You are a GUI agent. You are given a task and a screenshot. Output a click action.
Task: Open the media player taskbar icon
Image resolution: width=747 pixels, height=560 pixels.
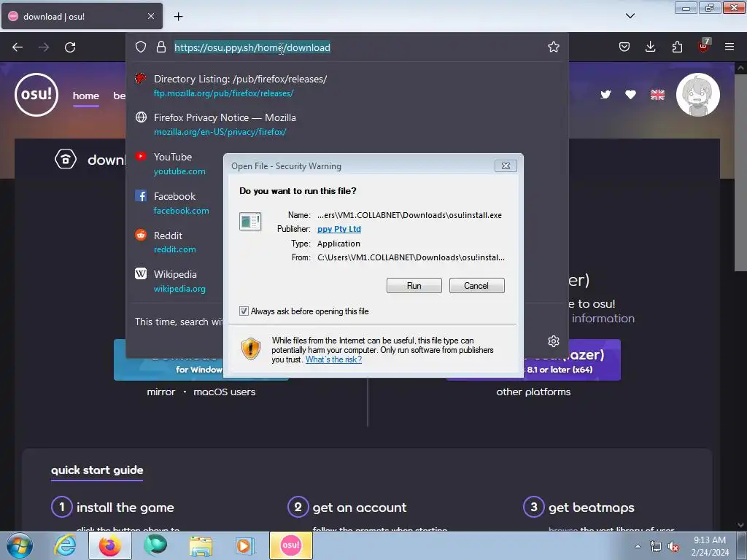tap(245, 545)
